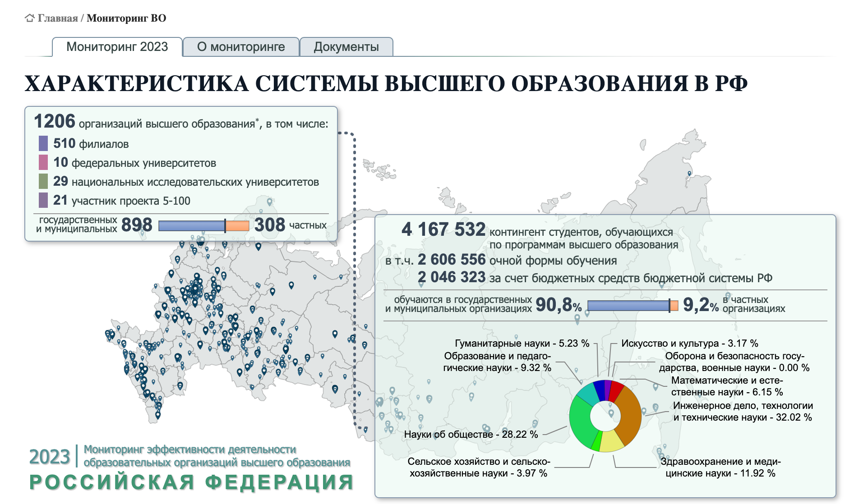859x504 pixels.
Task: Switch to the Мониторинг 2023 tab
Action: pyautogui.click(x=117, y=47)
